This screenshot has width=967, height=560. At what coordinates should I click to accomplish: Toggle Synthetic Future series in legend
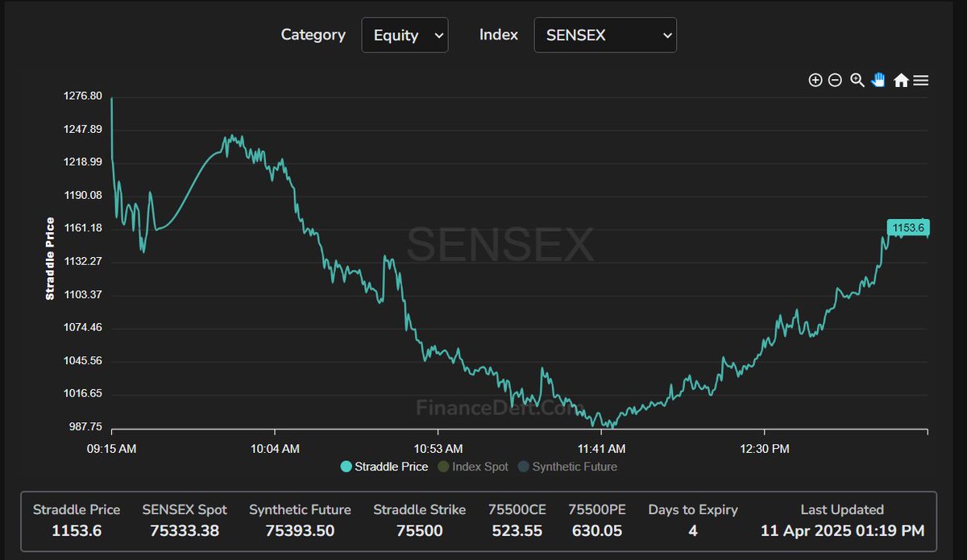click(567, 467)
